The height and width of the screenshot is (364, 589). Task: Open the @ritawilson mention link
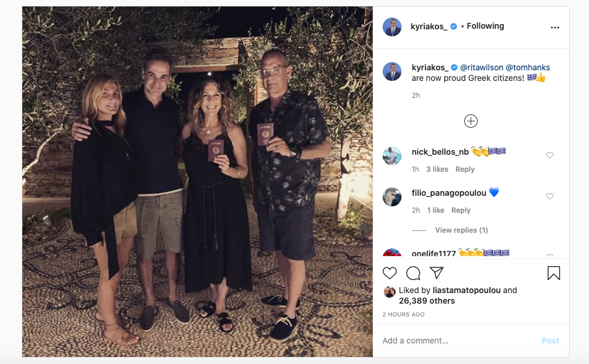point(481,67)
